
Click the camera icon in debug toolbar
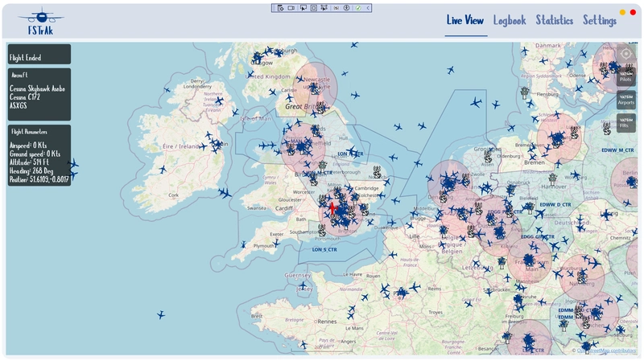point(291,8)
